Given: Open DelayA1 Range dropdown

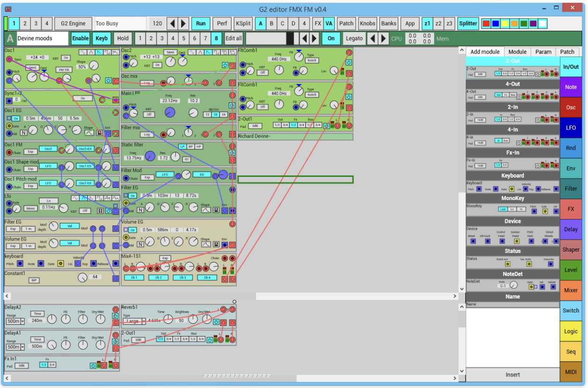Looking at the screenshot, I should coord(22,347).
